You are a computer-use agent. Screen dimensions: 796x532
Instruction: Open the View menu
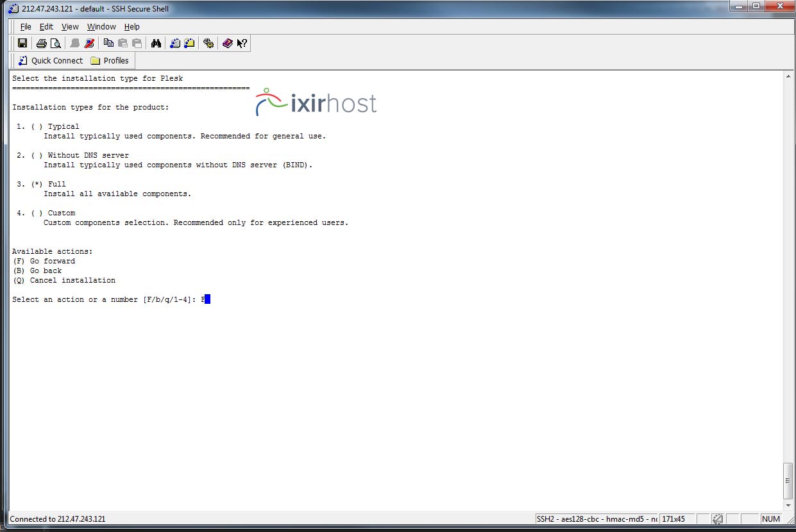coord(70,27)
